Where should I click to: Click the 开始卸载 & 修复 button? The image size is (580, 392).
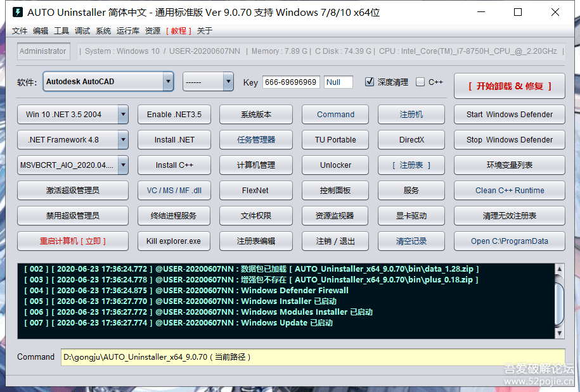510,86
